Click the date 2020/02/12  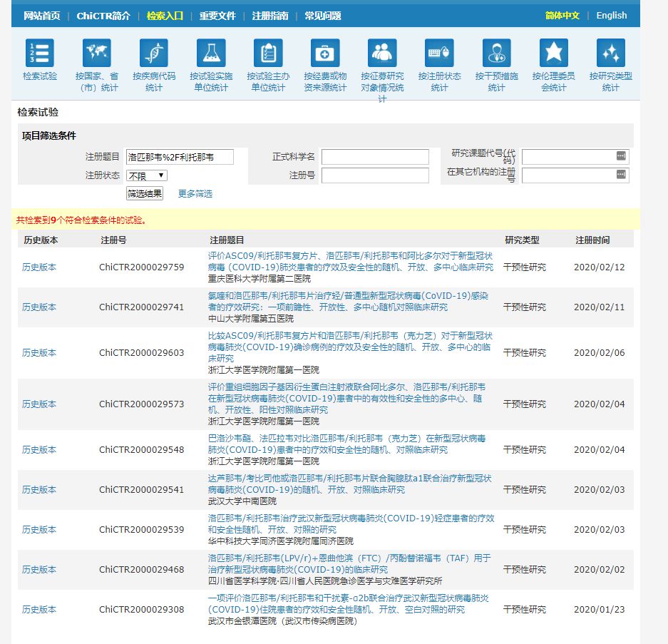(x=599, y=267)
